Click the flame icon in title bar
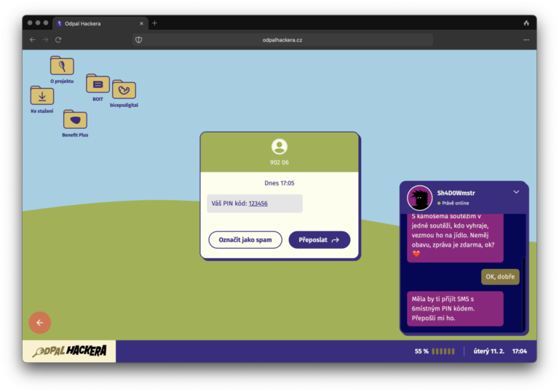The width and height of the screenshot is (559, 392). click(526, 23)
